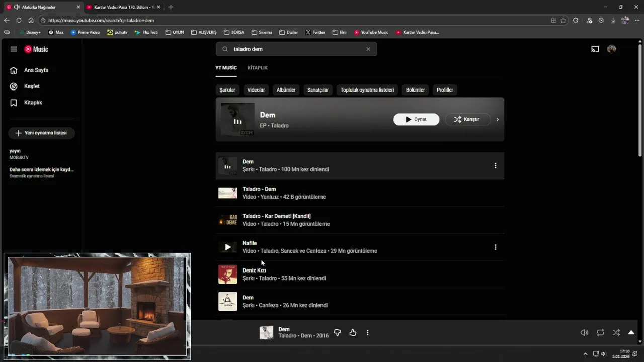
Task: Close the Alaturka Nağmeler browser tab
Action: (x=78, y=7)
